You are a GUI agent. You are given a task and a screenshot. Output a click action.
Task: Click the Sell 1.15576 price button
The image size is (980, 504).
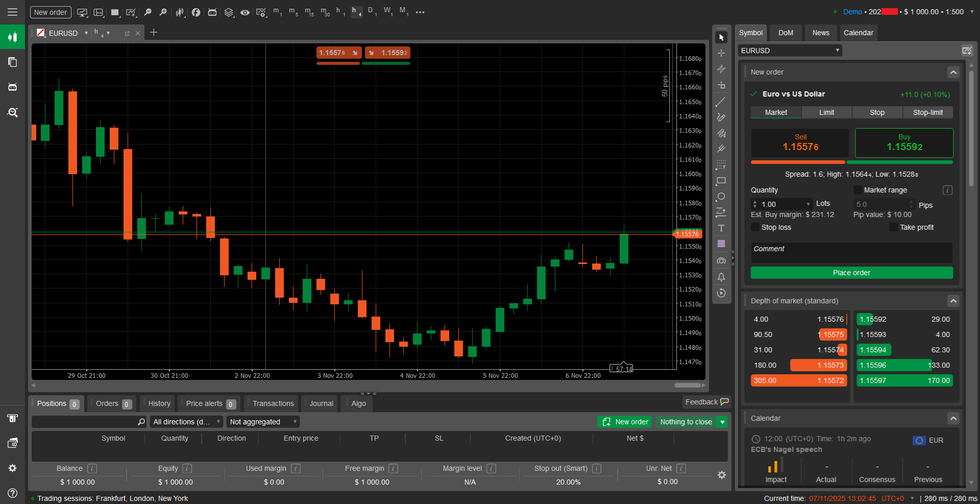(800, 143)
